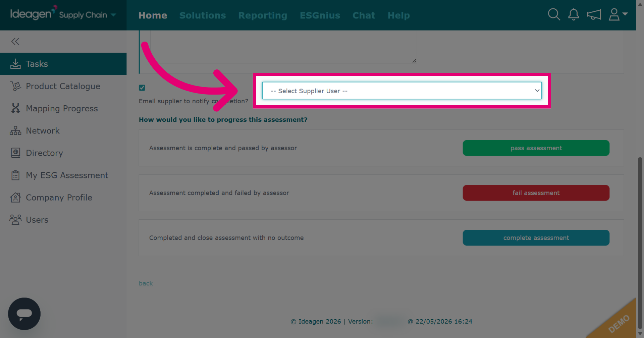Click the Users people icon
The height and width of the screenshot is (338, 644).
(15, 220)
